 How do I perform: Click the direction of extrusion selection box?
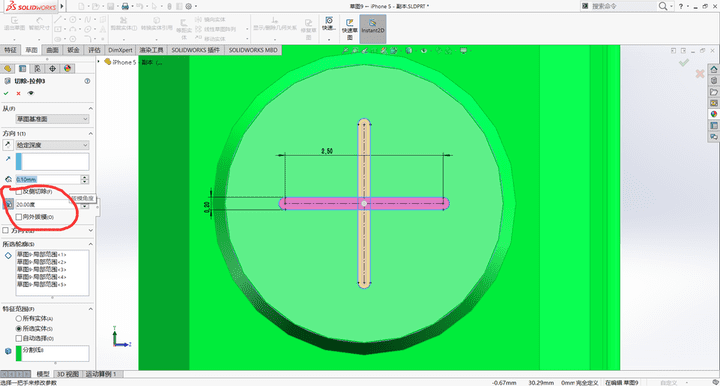click(x=52, y=162)
